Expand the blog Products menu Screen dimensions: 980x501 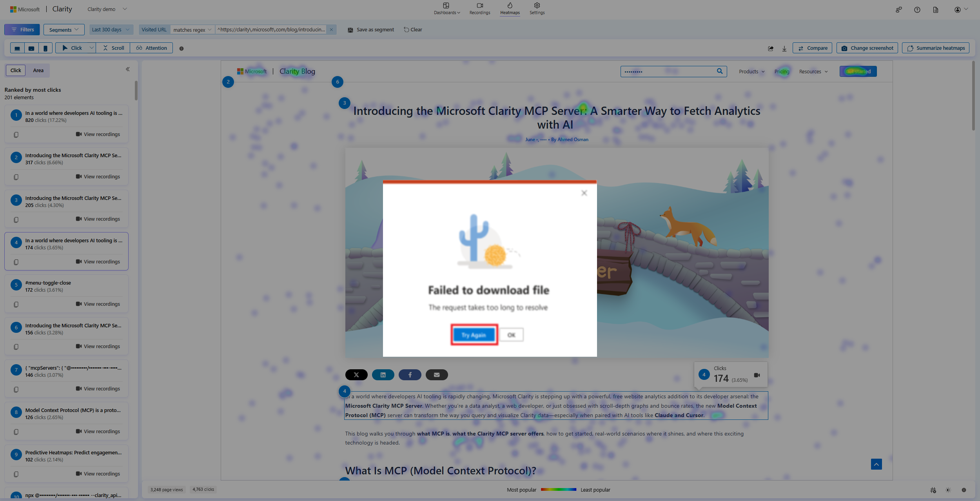(x=751, y=72)
